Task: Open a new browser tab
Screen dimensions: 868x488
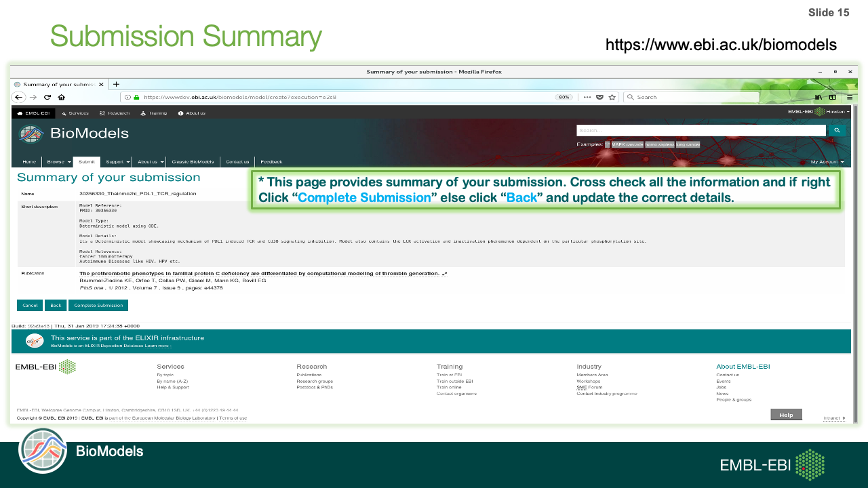Action: click(x=117, y=84)
